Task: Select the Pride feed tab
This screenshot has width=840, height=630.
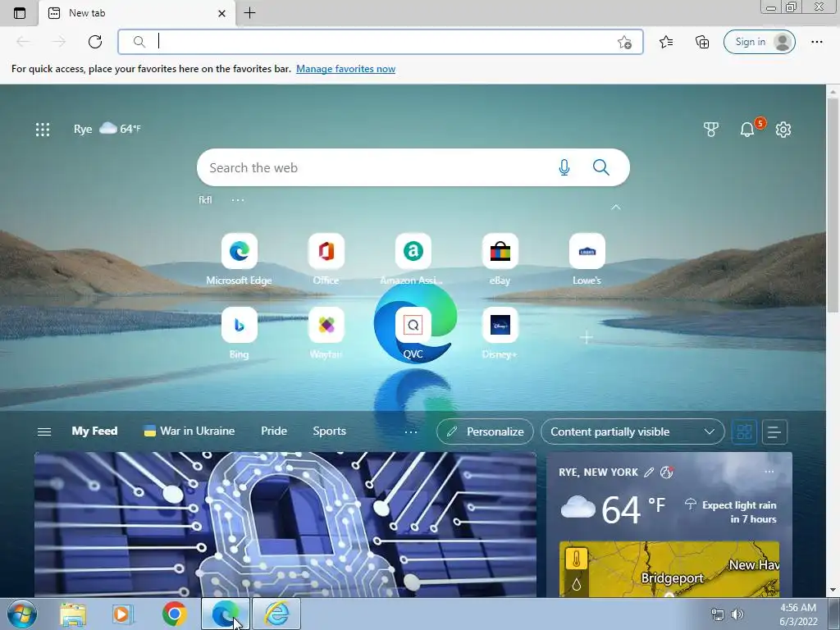Action: (274, 431)
